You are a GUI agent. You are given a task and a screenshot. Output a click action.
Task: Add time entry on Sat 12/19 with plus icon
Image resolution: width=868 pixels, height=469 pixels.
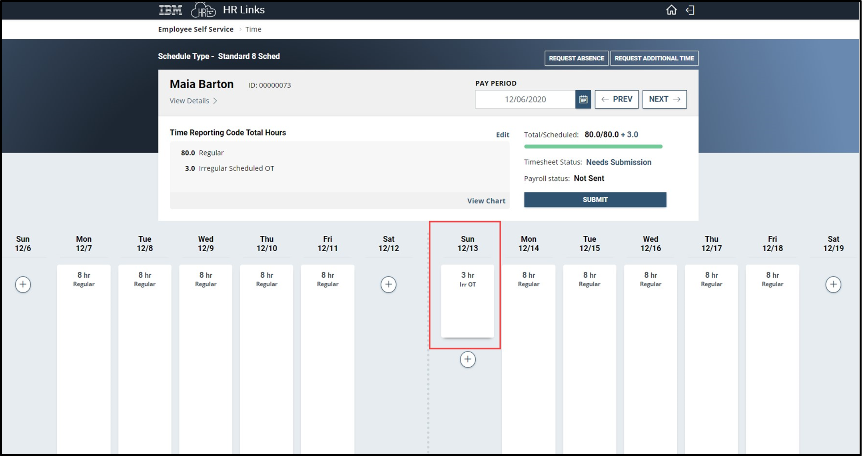[833, 284]
